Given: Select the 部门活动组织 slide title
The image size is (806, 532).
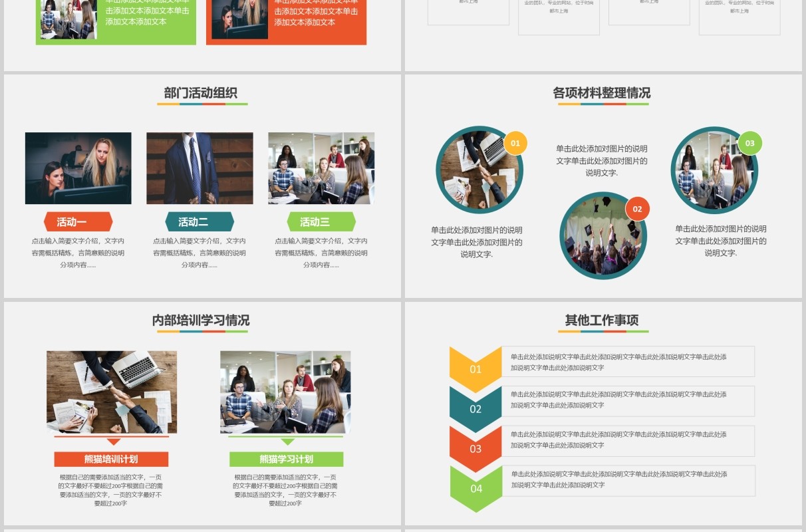Looking at the screenshot, I should pos(201,93).
